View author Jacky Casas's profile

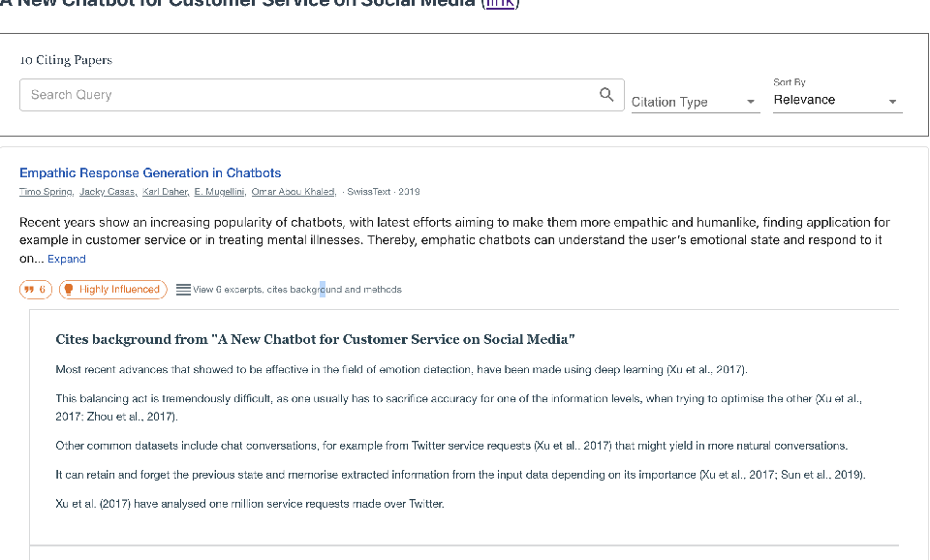point(108,192)
